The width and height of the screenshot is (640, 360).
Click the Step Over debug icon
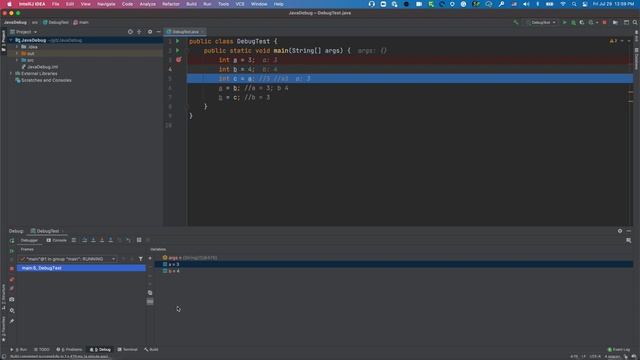tap(84, 240)
